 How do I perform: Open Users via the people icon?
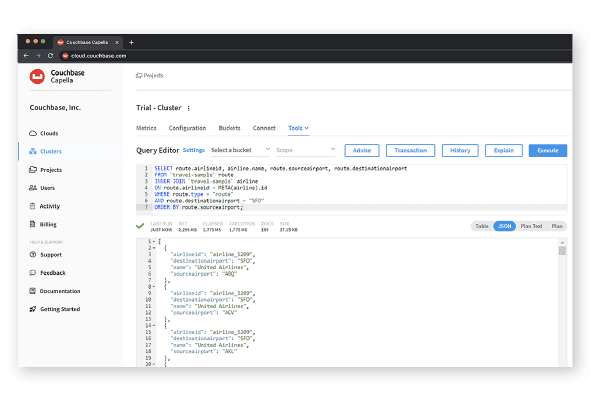[33, 188]
